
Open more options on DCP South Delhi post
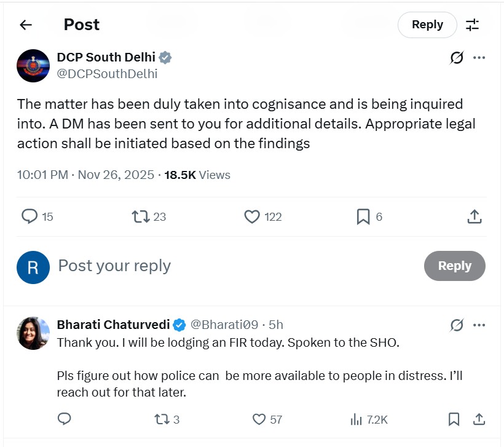pos(479,58)
